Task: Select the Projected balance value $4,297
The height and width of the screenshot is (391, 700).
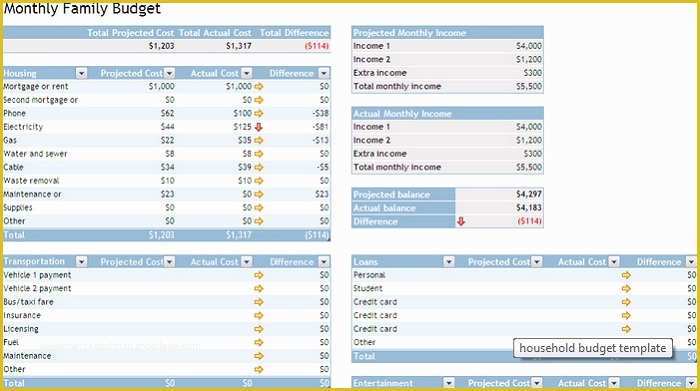Action: (529, 194)
